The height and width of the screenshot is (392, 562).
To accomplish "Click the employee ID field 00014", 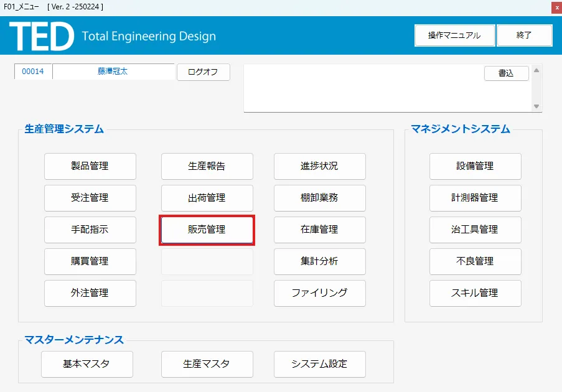I will click(x=33, y=72).
